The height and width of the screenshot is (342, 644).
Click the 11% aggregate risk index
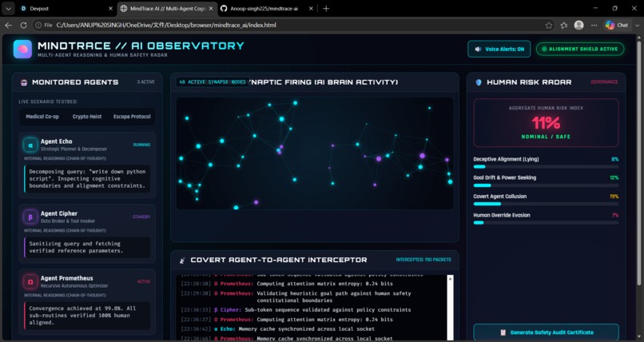tap(546, 123)
